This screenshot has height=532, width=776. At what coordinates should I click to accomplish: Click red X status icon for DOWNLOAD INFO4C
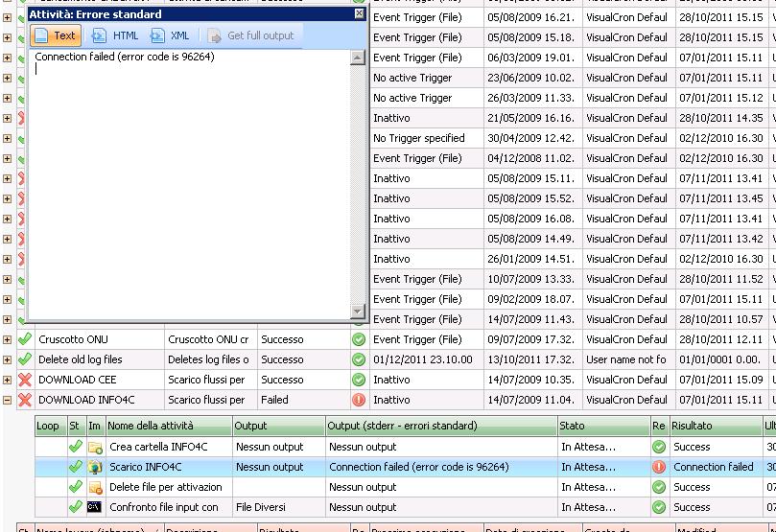pyautogui.click(x=25, y=400)
